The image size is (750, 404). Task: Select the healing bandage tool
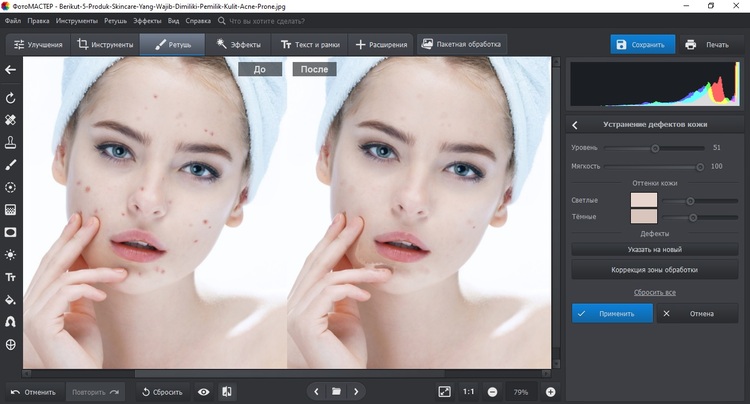pyautogui.click(x=11, y=119)
